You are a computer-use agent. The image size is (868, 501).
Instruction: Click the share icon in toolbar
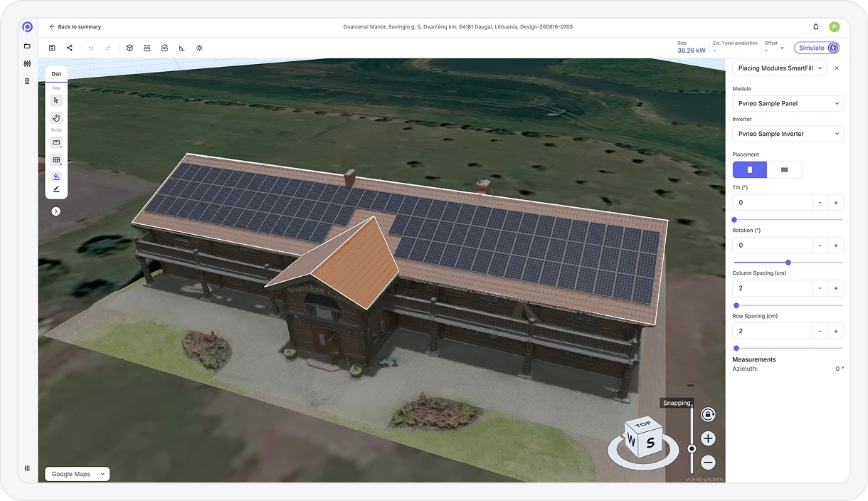[70, 48]
